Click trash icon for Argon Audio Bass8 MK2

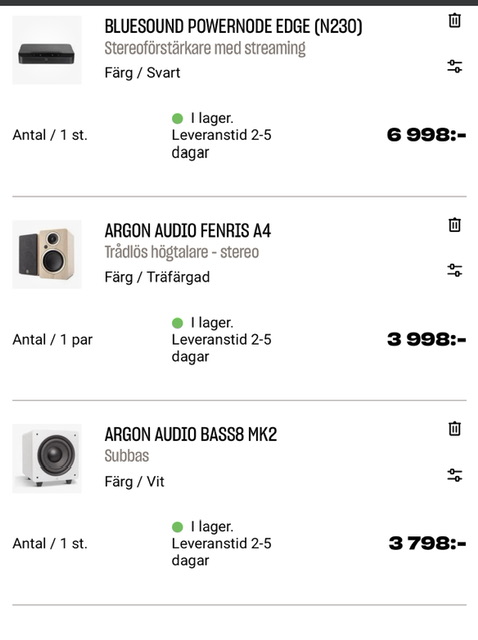coord(455,429)
